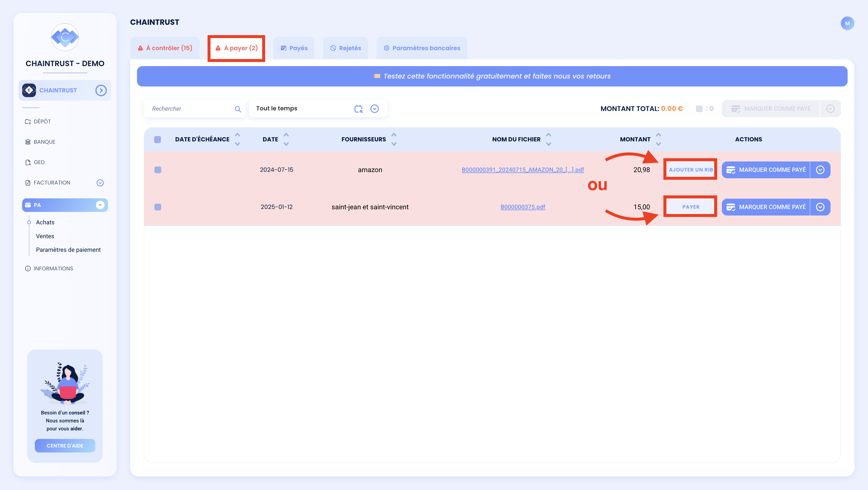
Task: Sort by Date d'échéance arrows
Action: coord(238,139)
